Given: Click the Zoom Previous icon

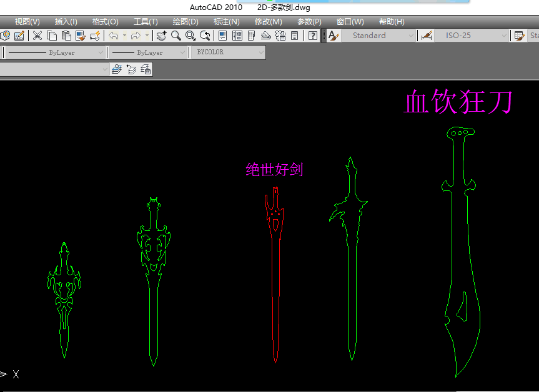Looking at the screenshot, I should [205, 36].
